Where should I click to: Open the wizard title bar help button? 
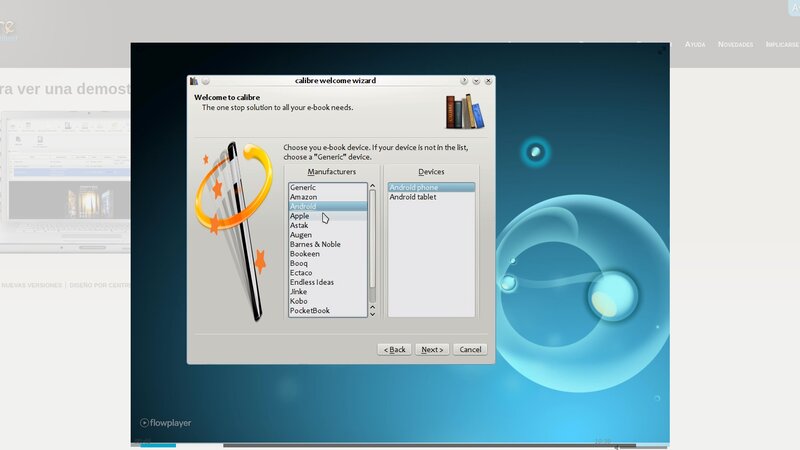464,81
